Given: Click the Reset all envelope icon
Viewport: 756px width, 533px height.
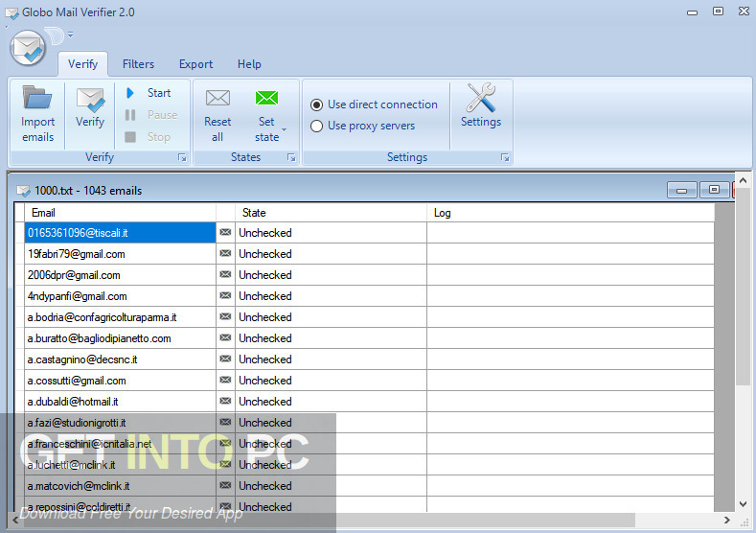Looking at the screenshot, I should (x=218, y=98).
